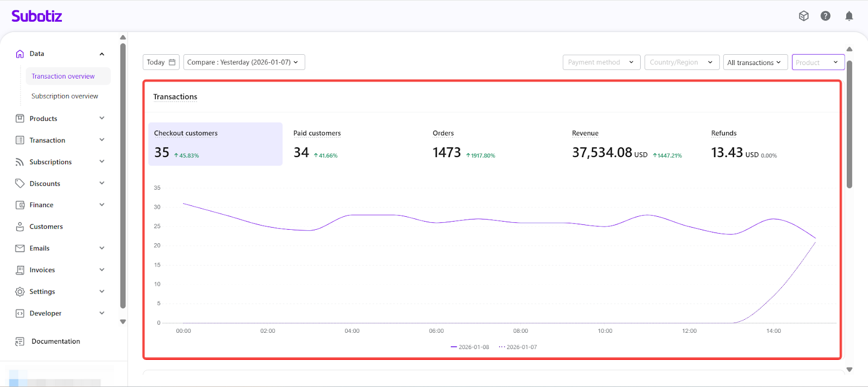Viewport: 868px width, 387px height.
Task: Click the notification bell icon
Action: tap(849, 16)
